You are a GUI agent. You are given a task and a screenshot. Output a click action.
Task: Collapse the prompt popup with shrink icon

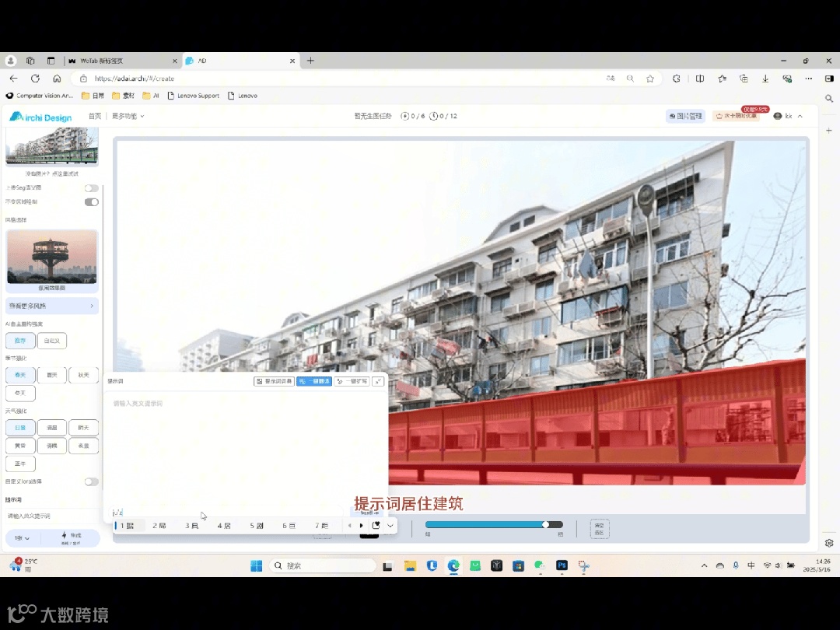pyautogui.click(x=378, y=381)
